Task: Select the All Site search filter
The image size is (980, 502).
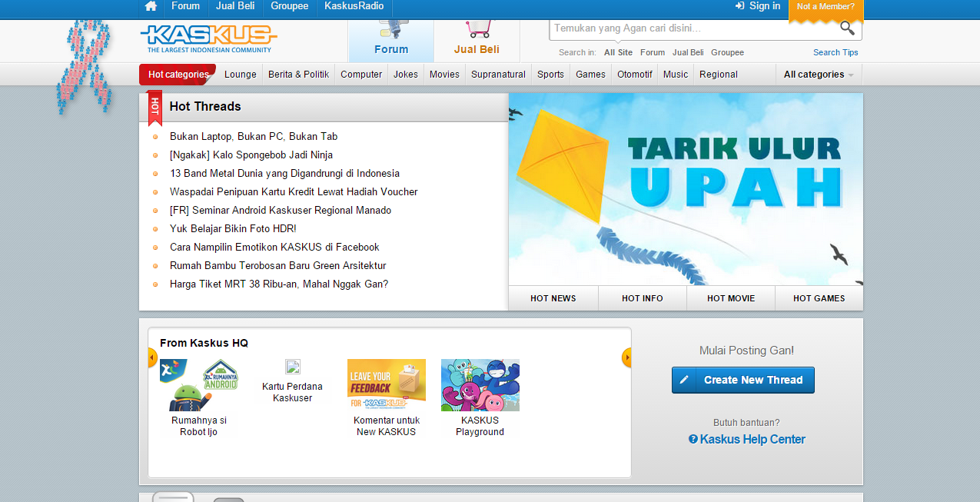Action: 618,52
